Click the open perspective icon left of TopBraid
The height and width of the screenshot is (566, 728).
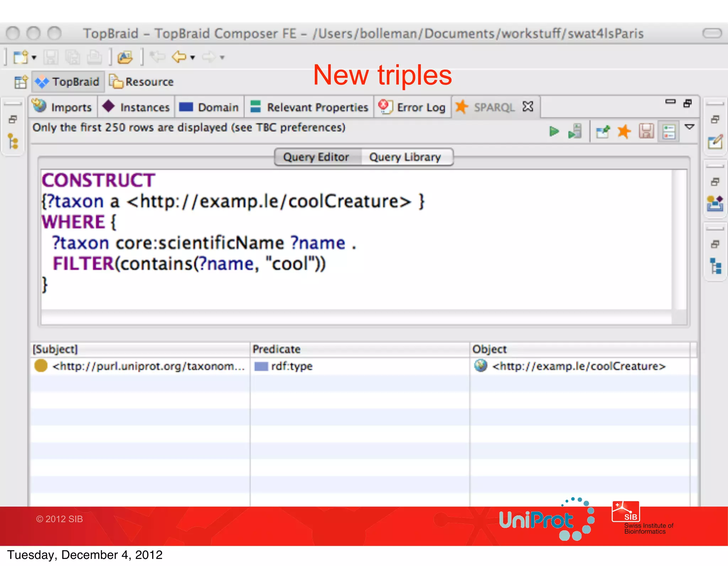(x=21, y=82)
